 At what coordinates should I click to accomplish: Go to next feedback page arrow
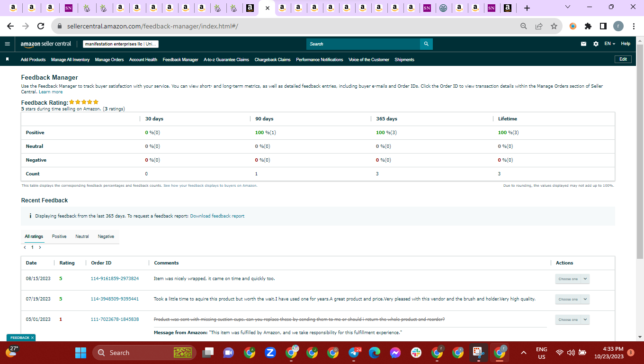(40, 247)
